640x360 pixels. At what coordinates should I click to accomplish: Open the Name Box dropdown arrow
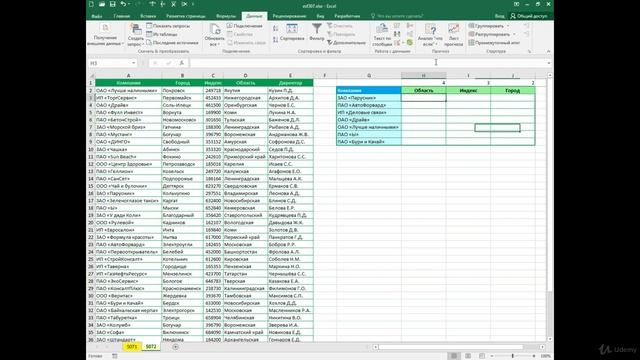point(133,63)
